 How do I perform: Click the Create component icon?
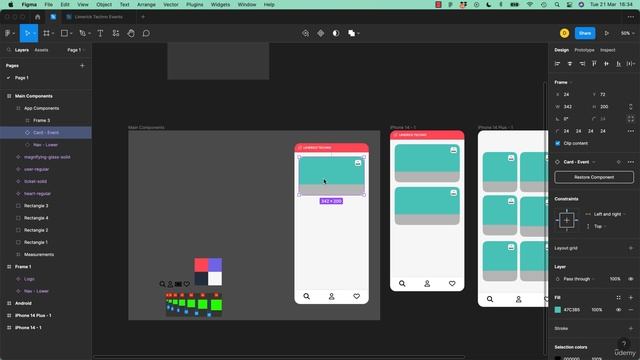[321, 33]
